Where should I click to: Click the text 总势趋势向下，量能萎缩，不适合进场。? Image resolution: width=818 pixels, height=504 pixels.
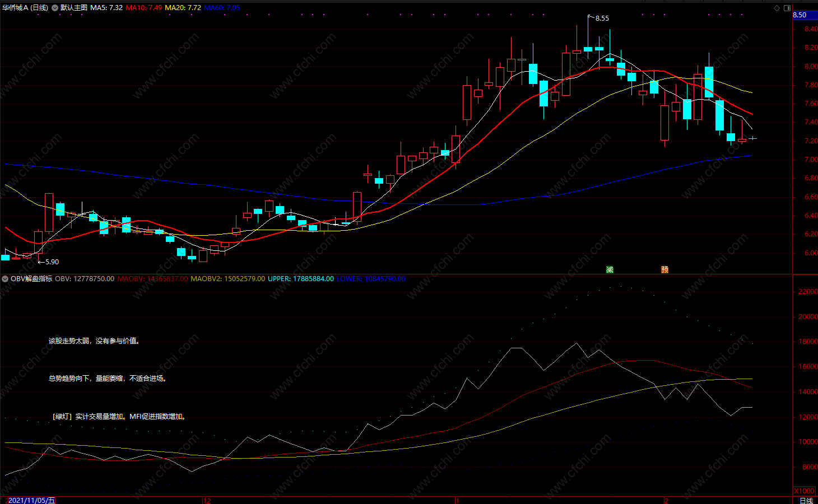click(x=108, y=378)
